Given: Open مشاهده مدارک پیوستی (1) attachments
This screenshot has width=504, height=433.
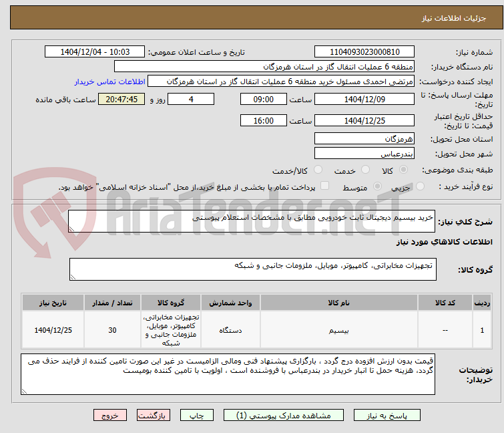Looking at the screenshot, I should click(284, 416).
